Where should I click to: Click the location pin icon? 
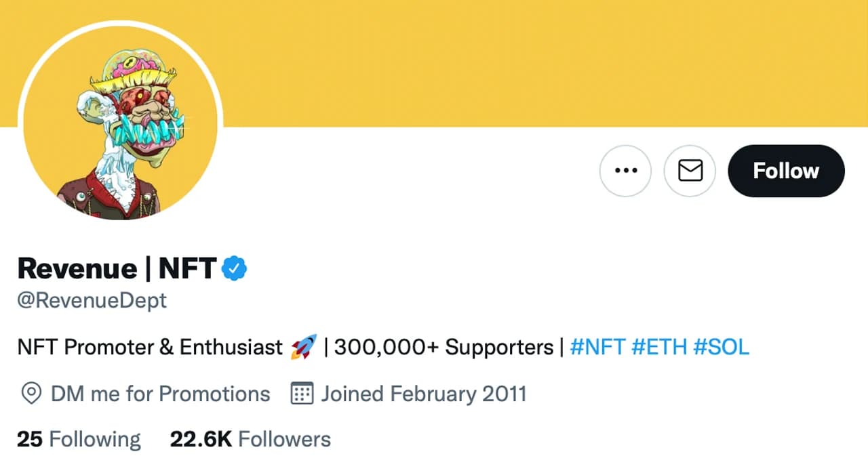[31, 394]
